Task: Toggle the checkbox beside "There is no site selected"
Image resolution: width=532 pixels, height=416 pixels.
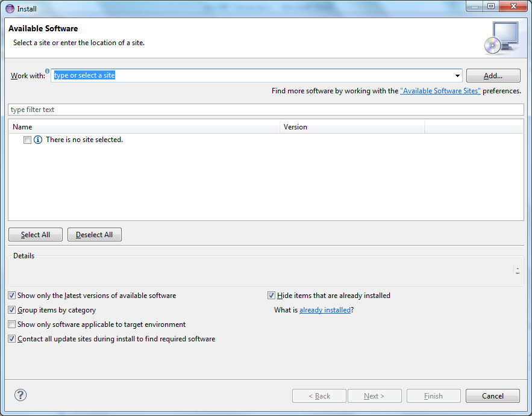Action: pos(27,139)
